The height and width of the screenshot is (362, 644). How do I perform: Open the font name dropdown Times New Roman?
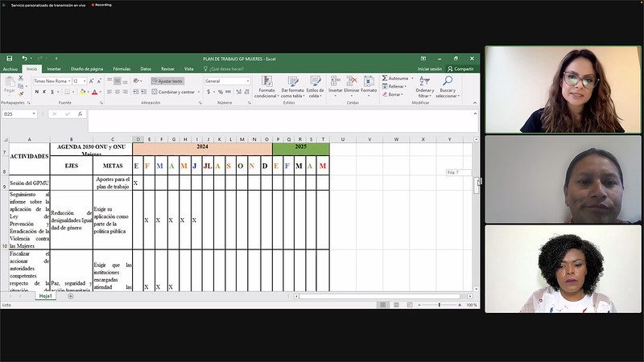(68, 81)
